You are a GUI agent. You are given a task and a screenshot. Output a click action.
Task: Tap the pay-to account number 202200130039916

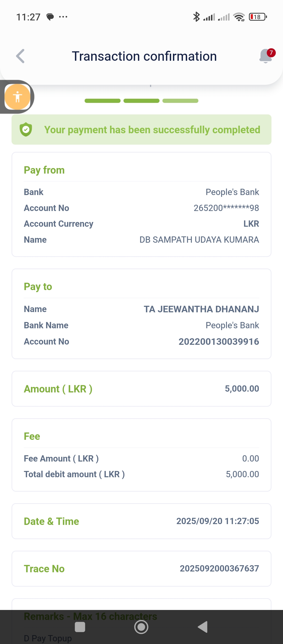(219, 342)
